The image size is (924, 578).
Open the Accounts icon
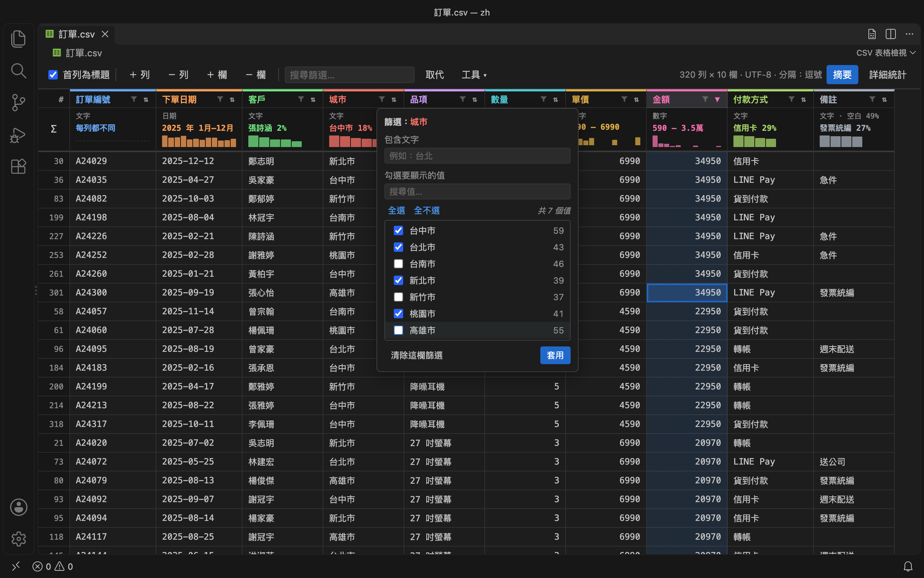(18, 507)
